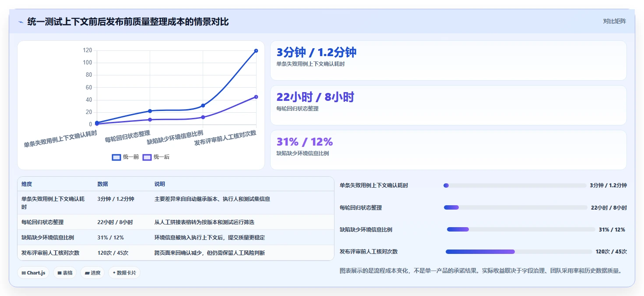Select the 统一后 data point for 缺陷缺少环境信息比例
644x296 pixels.
pos(203,117)
